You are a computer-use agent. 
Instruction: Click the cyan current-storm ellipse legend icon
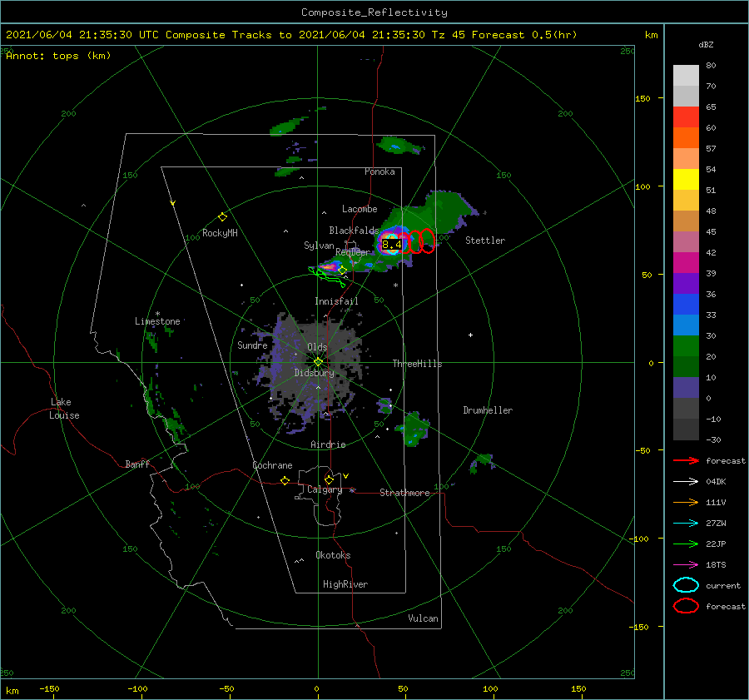pos(686,585)
